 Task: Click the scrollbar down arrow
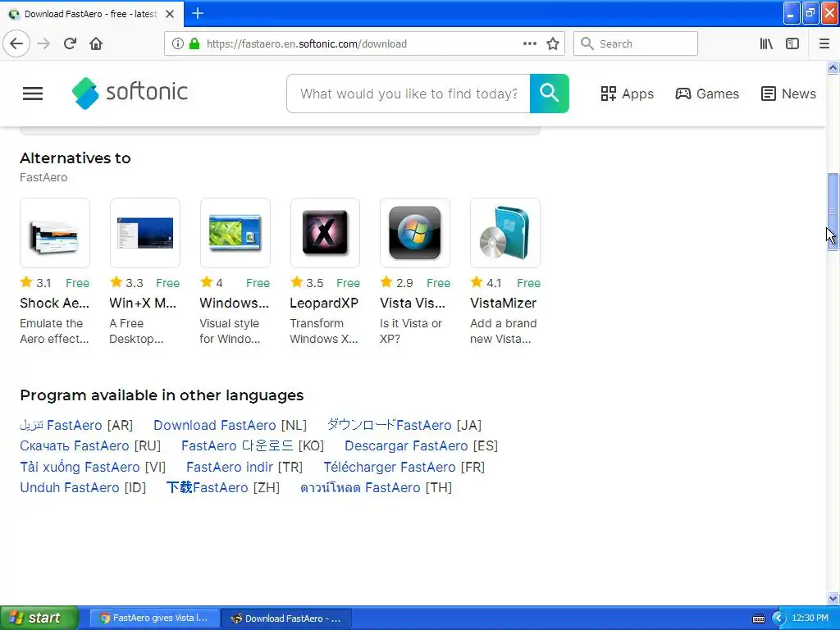pyautogui.click(x=833, y=598)
